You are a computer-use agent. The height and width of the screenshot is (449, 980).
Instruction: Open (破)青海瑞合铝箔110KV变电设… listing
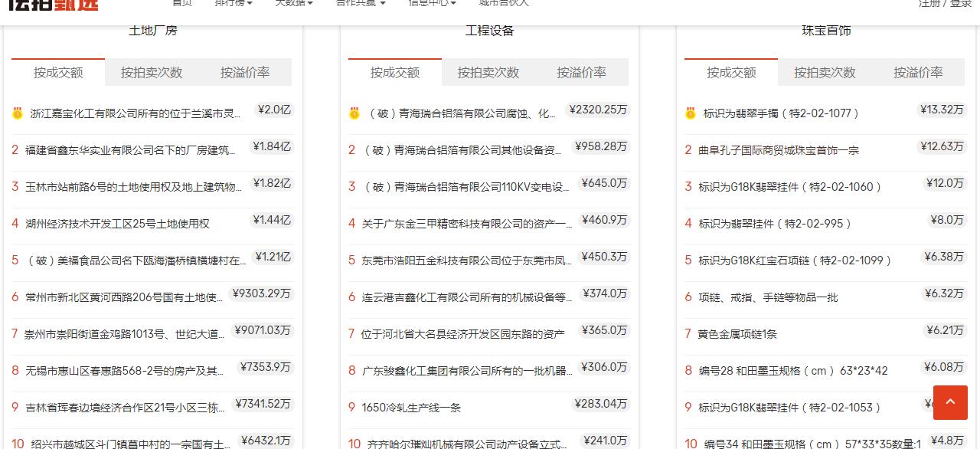pos(466,187)
